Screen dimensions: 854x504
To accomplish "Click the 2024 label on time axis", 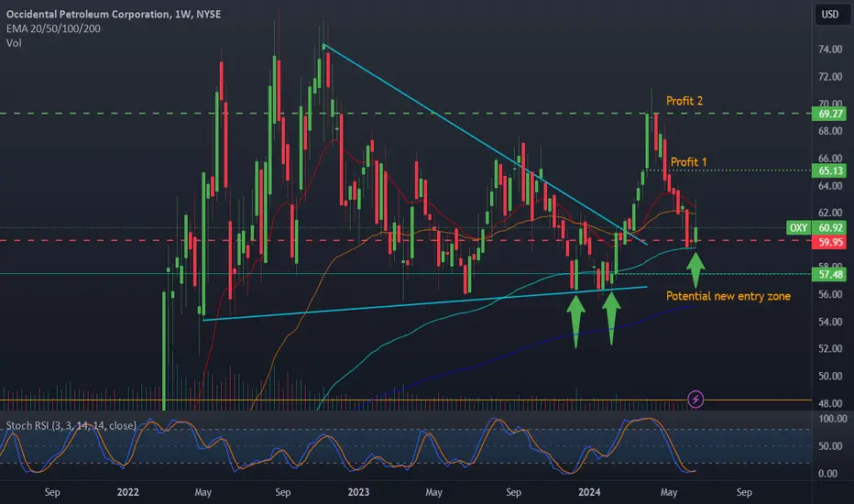I will pos(589,492).
